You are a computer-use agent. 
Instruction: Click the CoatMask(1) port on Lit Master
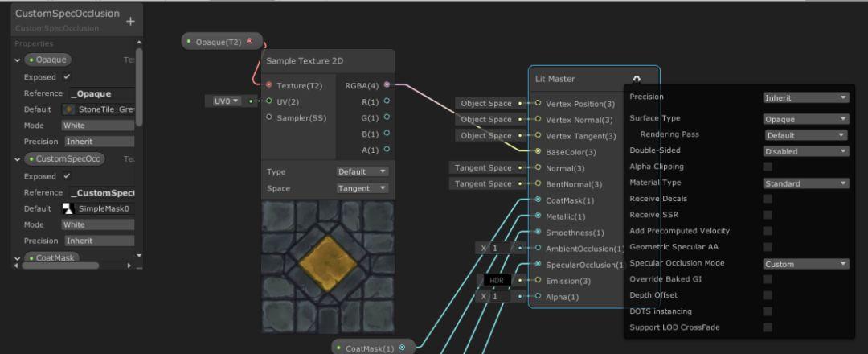(x=538, y=200)
